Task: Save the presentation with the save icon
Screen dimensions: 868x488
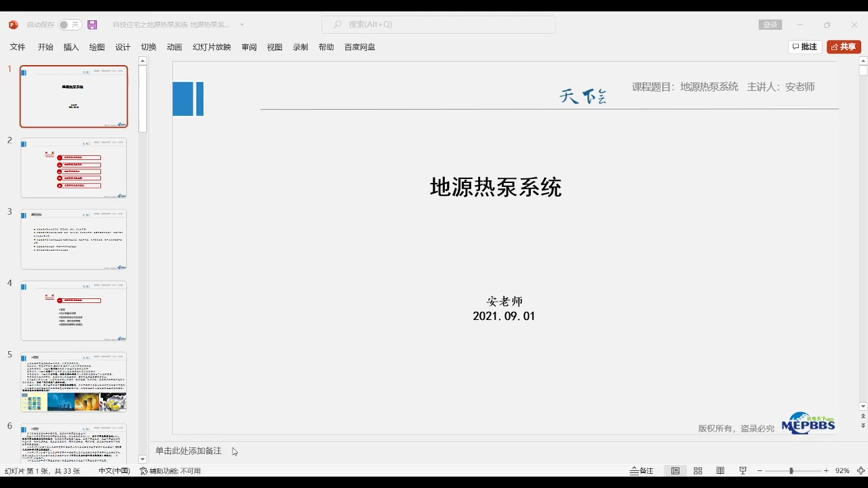Action: [x=92, y=24]
